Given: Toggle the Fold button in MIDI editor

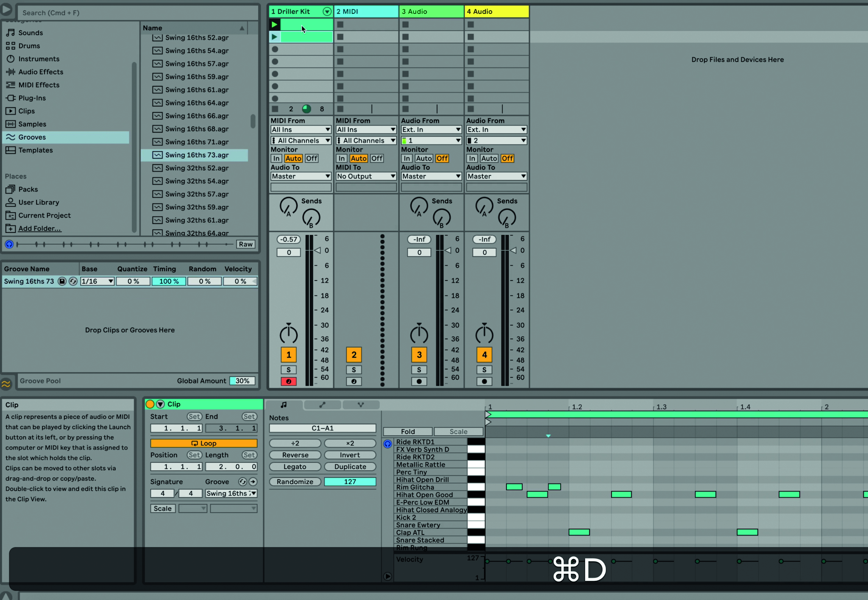Looking at the screenshot, I should [408, 432].
